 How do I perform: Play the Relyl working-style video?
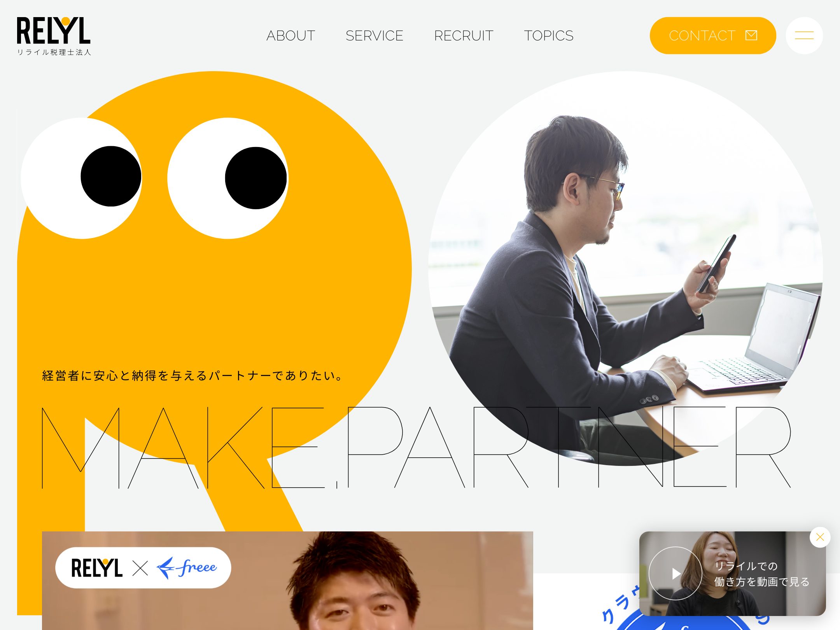(675, 573)
